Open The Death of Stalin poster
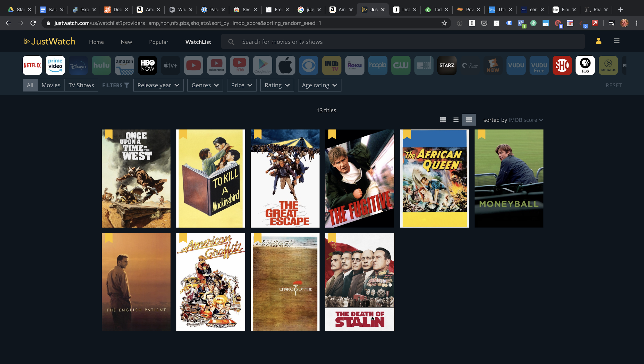Screen dimensions: 644x364 pyautogui.click(x=360, y=282)
